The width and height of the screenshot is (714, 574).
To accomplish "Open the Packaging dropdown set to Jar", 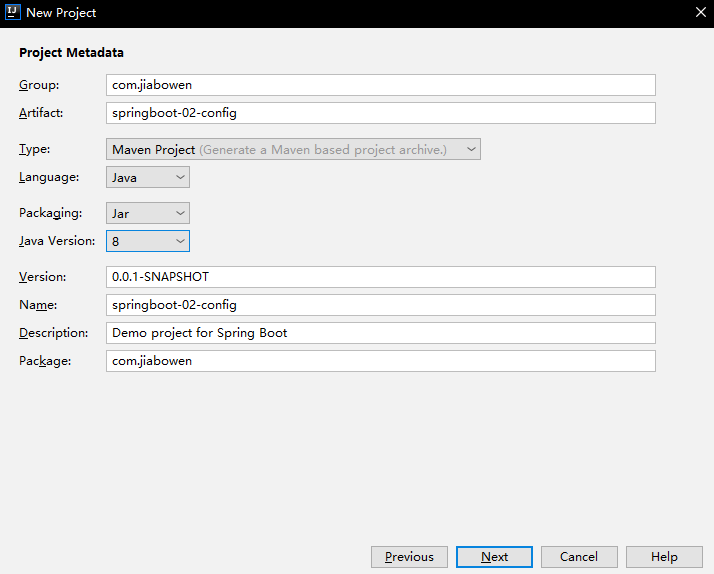I will 148,213.
